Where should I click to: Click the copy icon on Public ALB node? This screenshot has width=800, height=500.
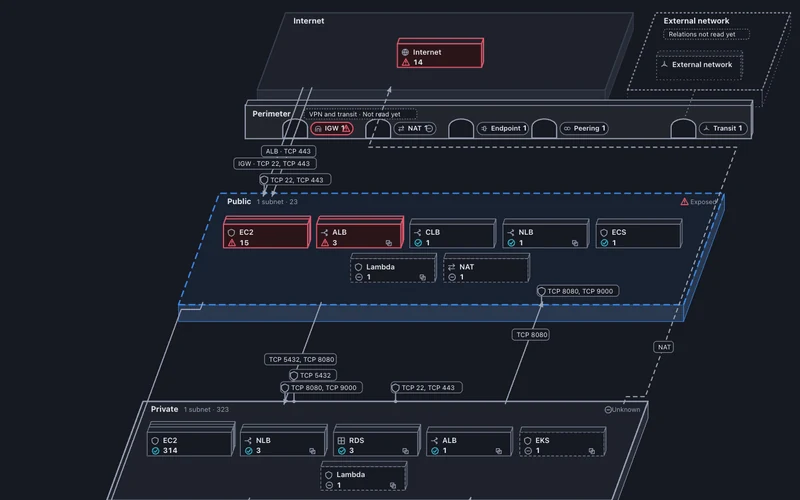coord(389,243)
